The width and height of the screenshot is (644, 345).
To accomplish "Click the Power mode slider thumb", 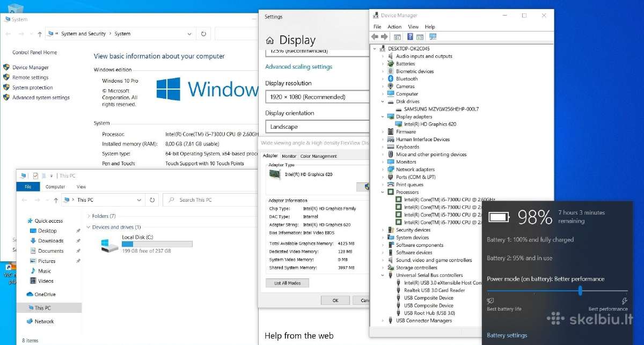I will [580, 290].
